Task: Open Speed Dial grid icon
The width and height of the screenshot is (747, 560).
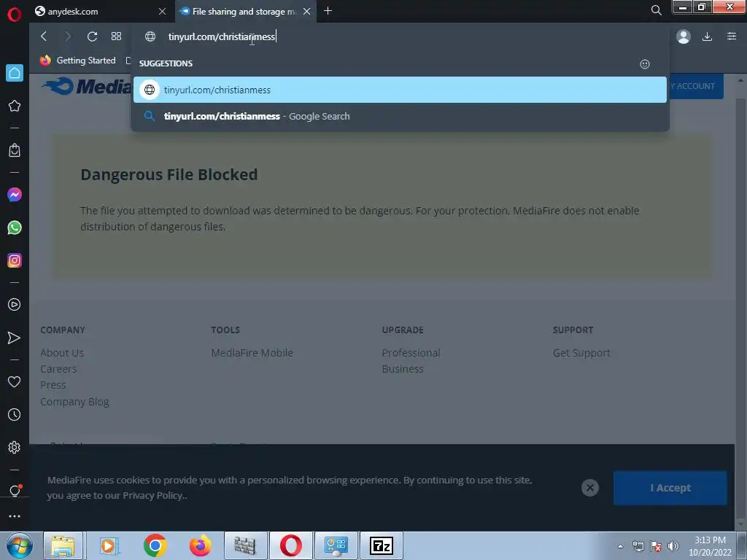Action: (116, 36)
